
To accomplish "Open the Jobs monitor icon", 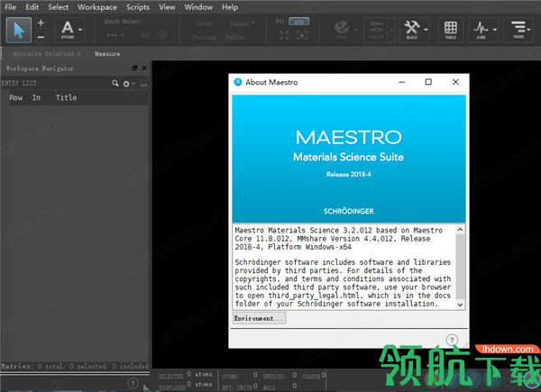I will pyautogui.click(x=481, y=30).
